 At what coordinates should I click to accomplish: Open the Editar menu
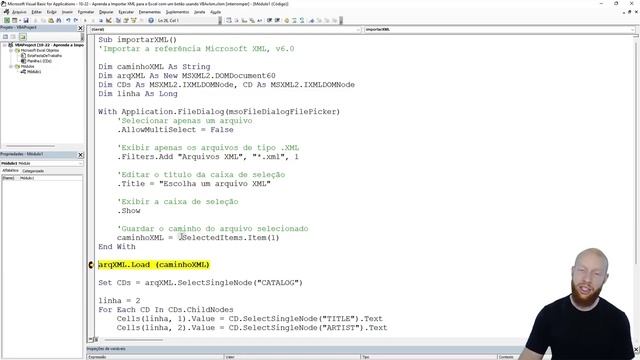[37, 12]
